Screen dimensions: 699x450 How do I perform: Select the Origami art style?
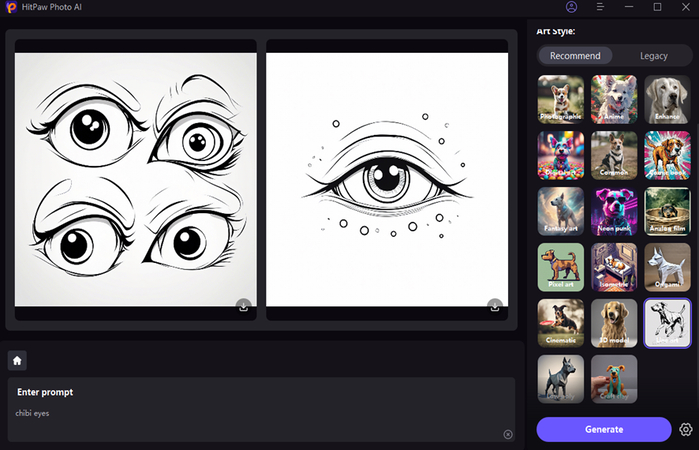[x=667, y=267]
